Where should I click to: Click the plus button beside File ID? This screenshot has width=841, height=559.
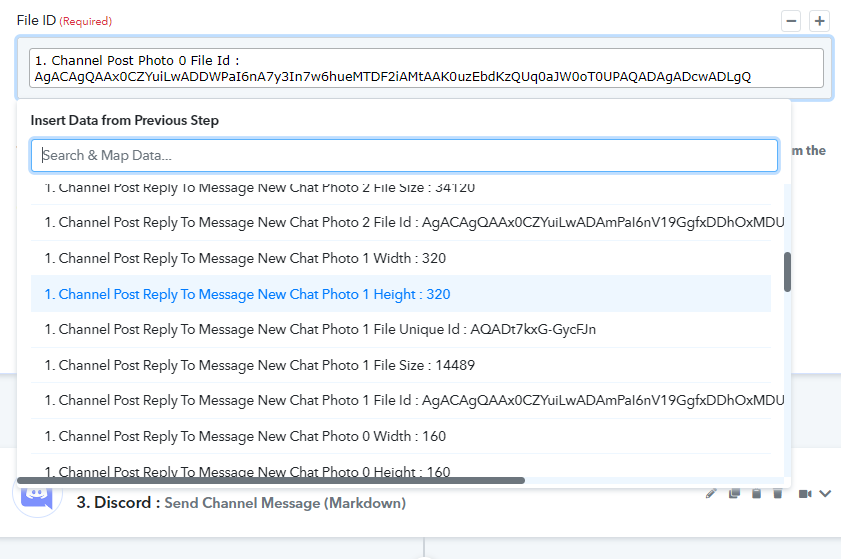coord(820,21)
